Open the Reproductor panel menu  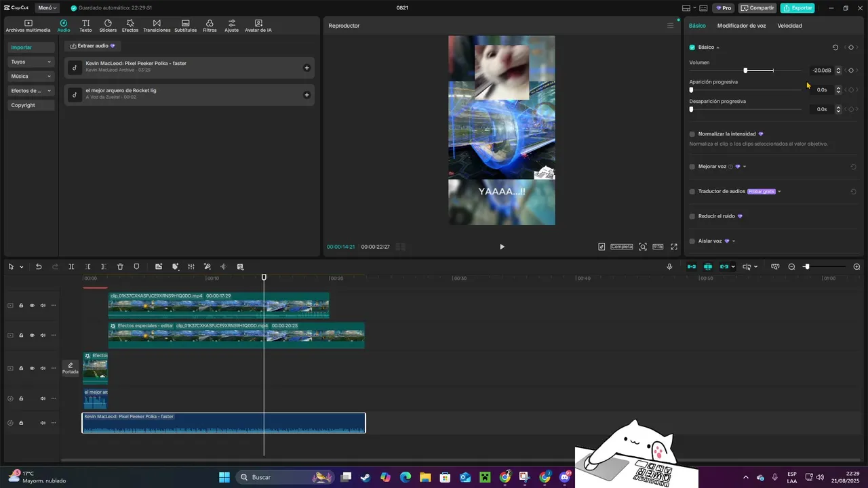(x=671, y=26)
